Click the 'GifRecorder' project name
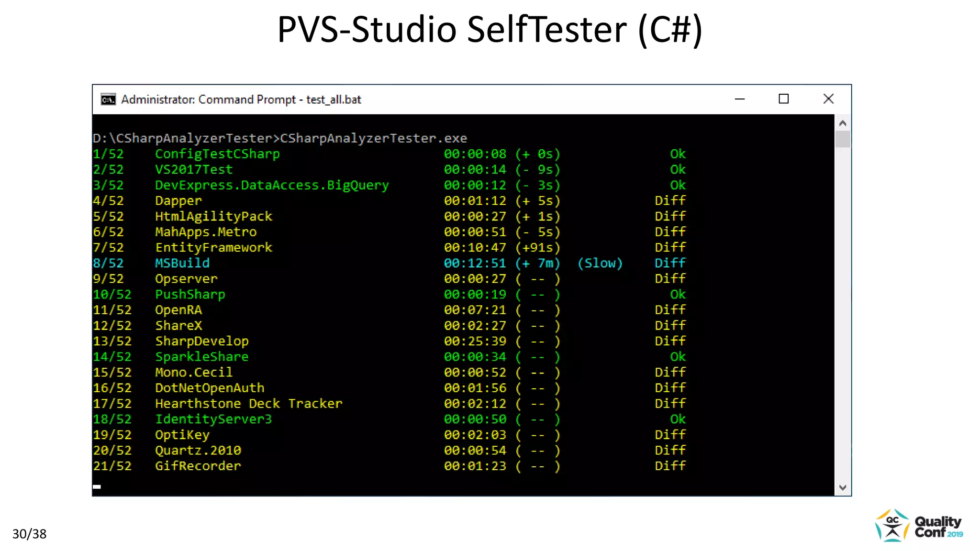The height and width of the screenshot is (551, 980). (x=198, y=466)
